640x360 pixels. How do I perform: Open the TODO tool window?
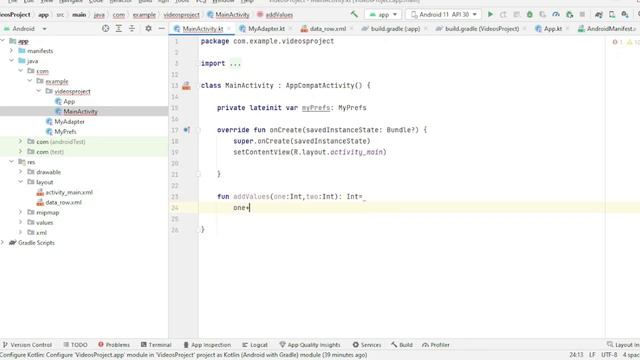pos(76,345)
